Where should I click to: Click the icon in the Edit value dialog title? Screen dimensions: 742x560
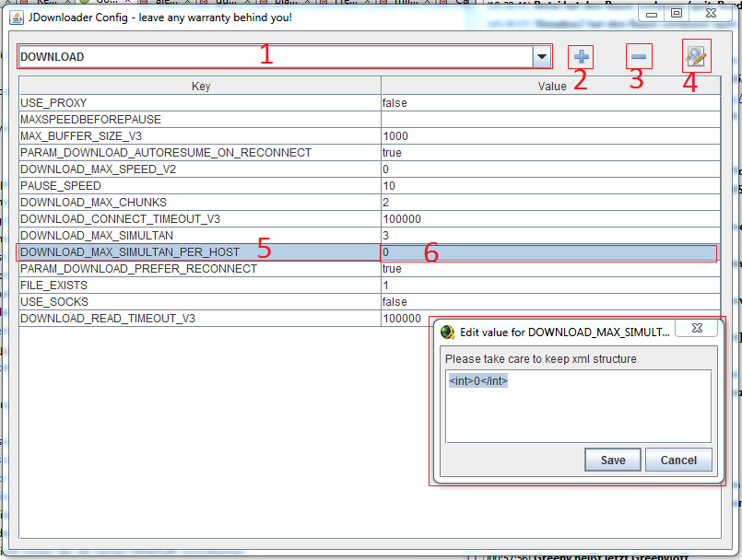[x=448, y=332]
